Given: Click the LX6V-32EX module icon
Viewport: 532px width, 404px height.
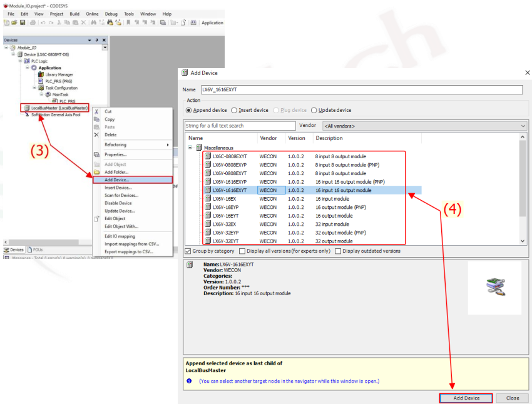Looking at the screenshot, I should (x=208, y=224).
